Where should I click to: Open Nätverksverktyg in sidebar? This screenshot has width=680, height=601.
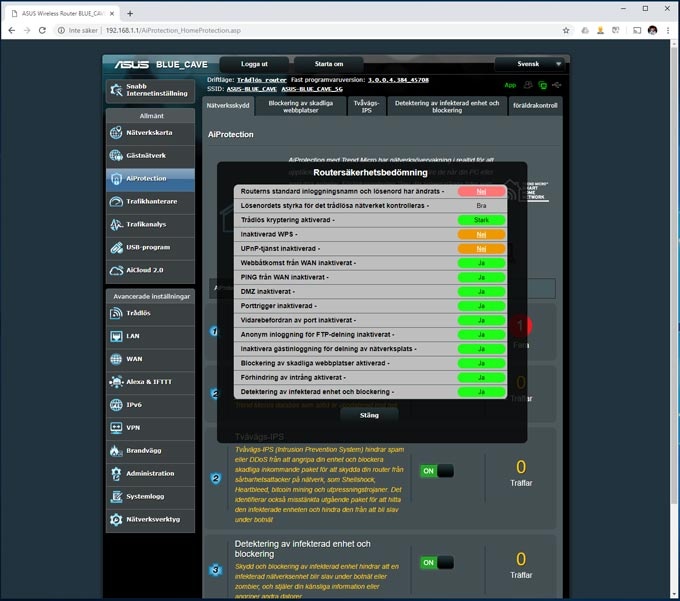pyautogui.click(x=152, y=519)
